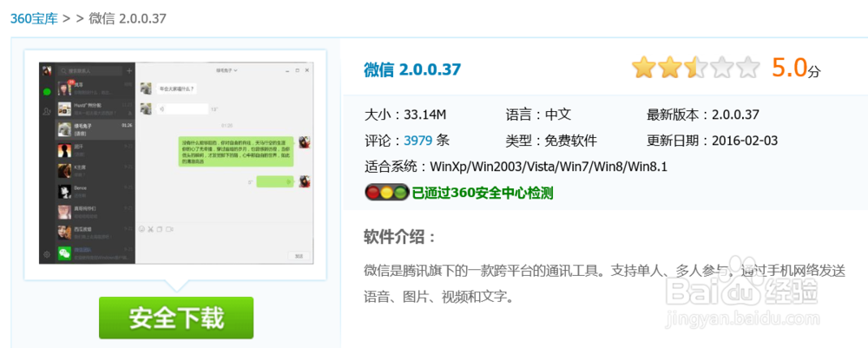Click the 5.0分 score value
This screenshot has height=348, width=868.
click(x=796, y=68)
